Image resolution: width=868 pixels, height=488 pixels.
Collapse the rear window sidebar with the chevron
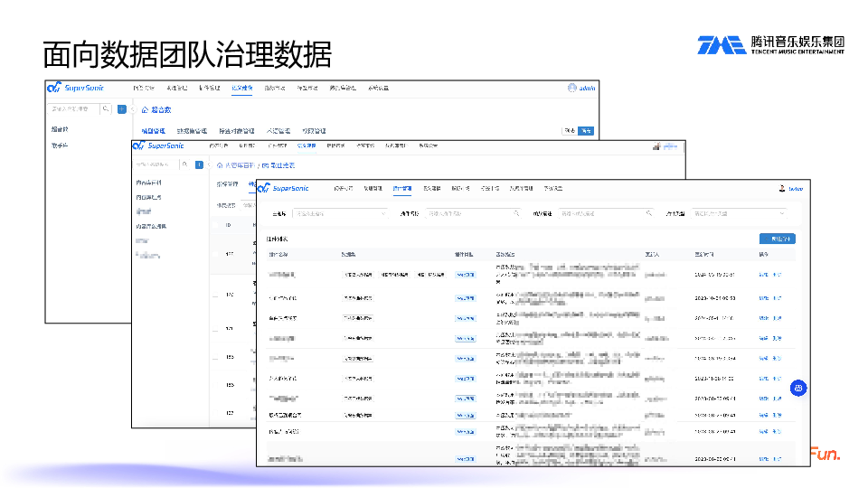133,109
